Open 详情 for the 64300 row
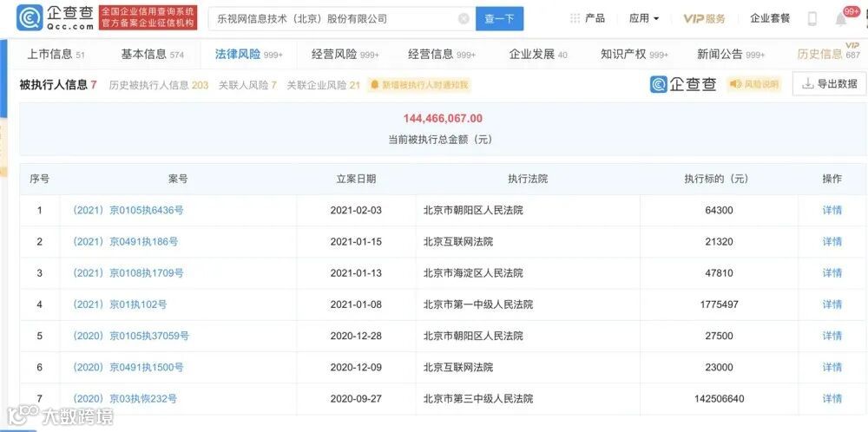868x432 pixels. coord(832,210)
